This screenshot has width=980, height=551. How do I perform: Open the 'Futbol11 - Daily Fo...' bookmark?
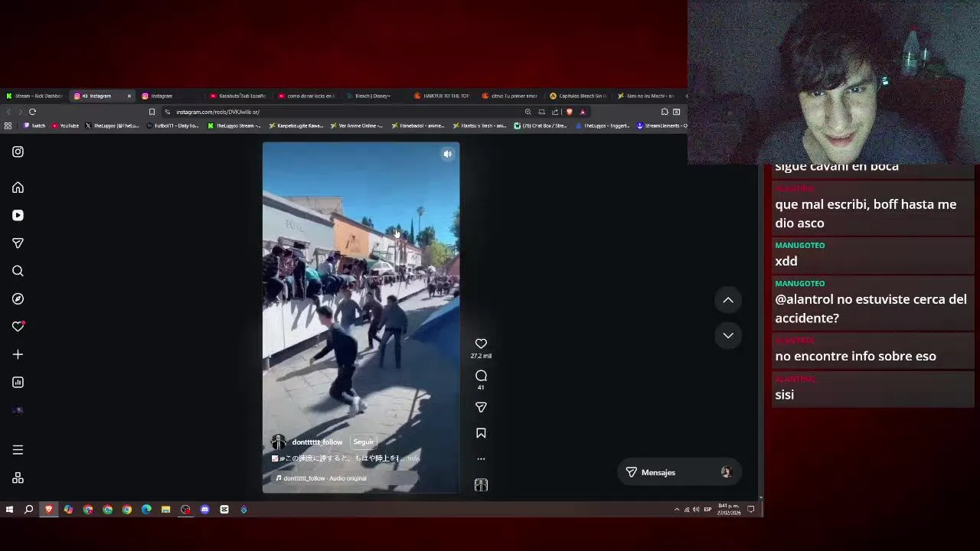[x=172, y=126]
